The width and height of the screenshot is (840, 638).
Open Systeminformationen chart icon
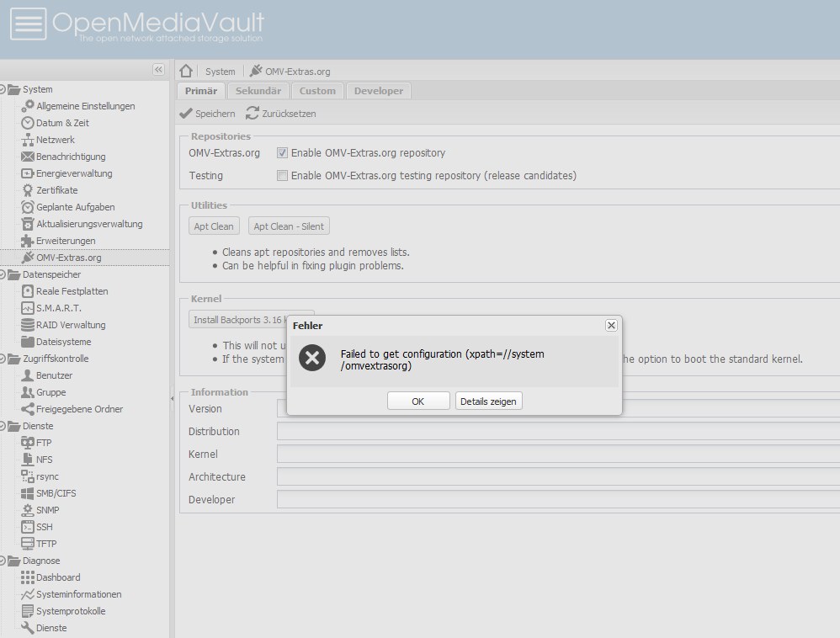click(x=27, y=594)
